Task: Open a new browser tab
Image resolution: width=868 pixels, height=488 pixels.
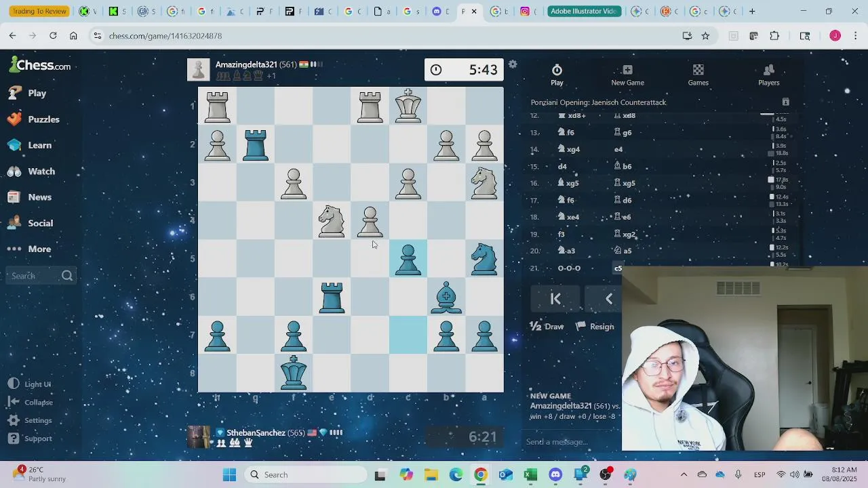Action: pyautogui.click(x=752, y=11)
